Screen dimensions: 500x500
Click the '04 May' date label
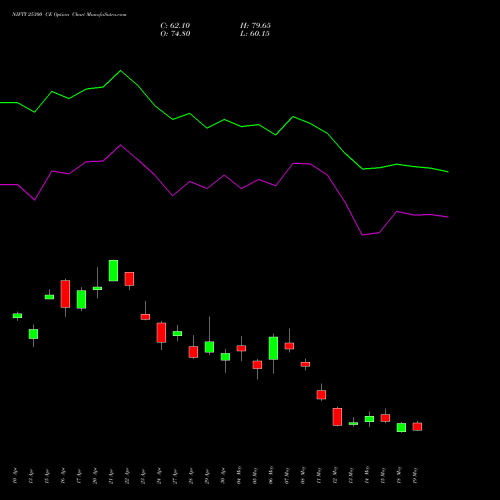239,475
